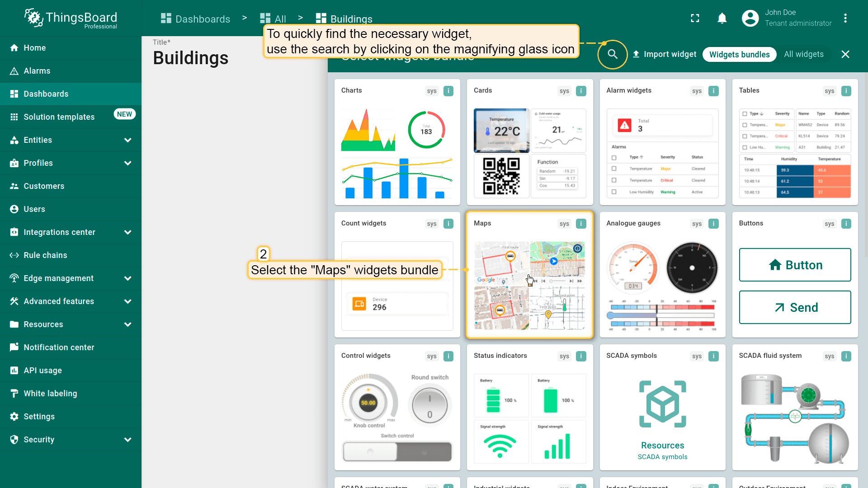
Task: Toggle fullscreen mode icon
Action: [695, 19]
